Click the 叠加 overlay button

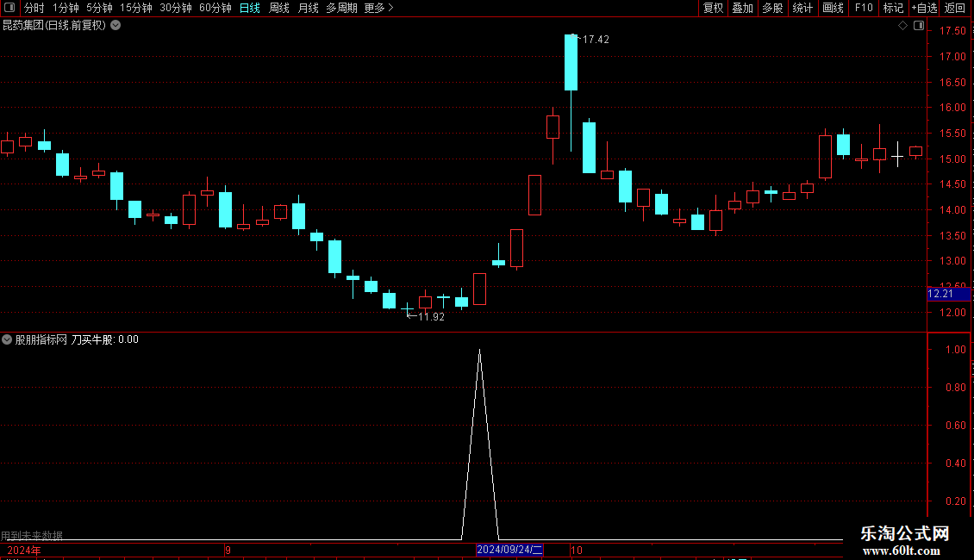pos(742,8)
